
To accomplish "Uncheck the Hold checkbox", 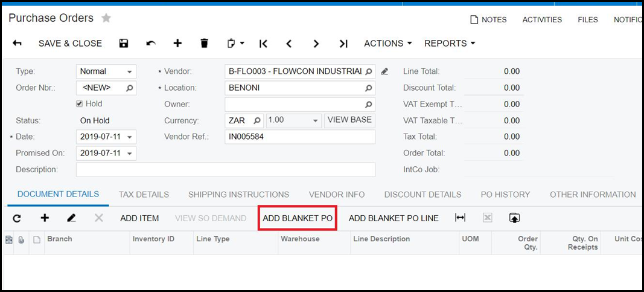I will pos(80,104).
